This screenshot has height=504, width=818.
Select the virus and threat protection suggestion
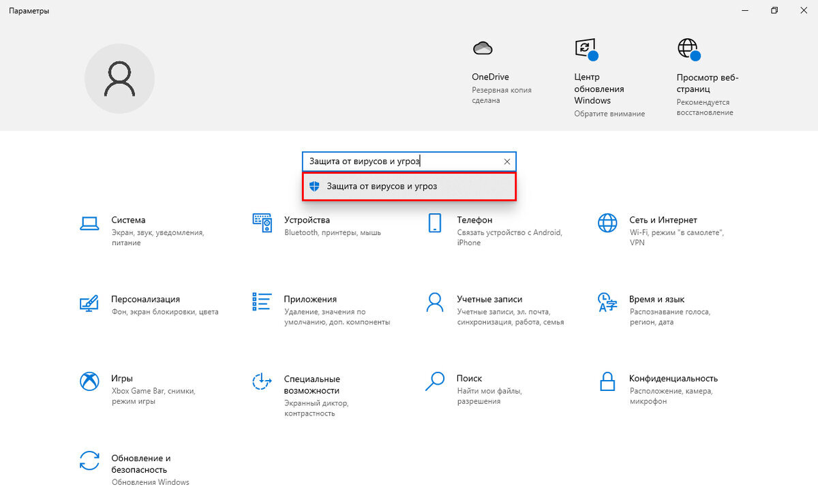409,186
